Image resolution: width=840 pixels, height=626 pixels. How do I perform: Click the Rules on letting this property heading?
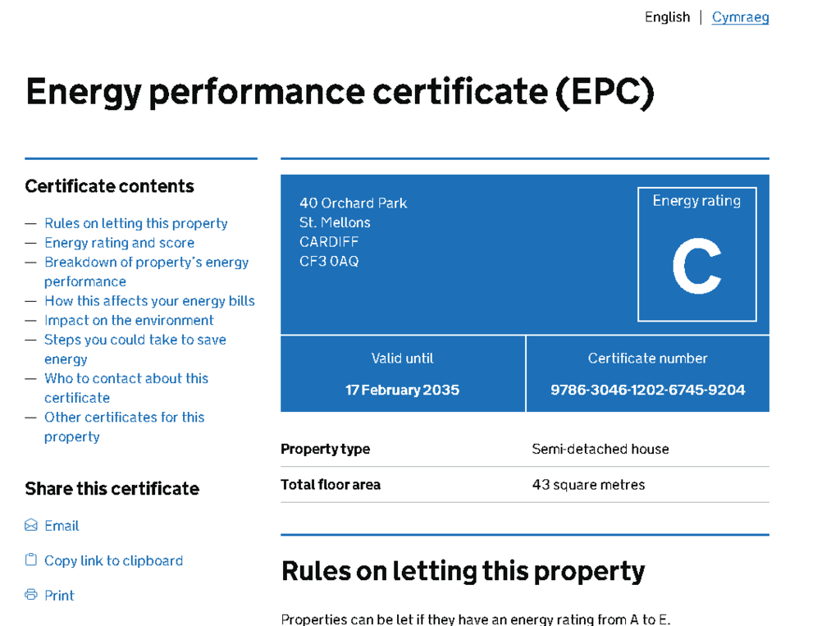pos(463,571)
